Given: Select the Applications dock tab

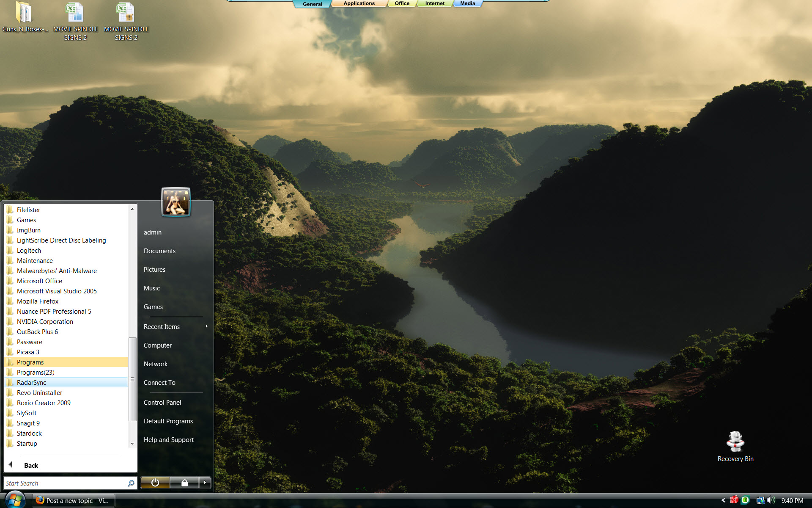Looking at the screenshot, I should pyautogui.click(x=359, y=3).
